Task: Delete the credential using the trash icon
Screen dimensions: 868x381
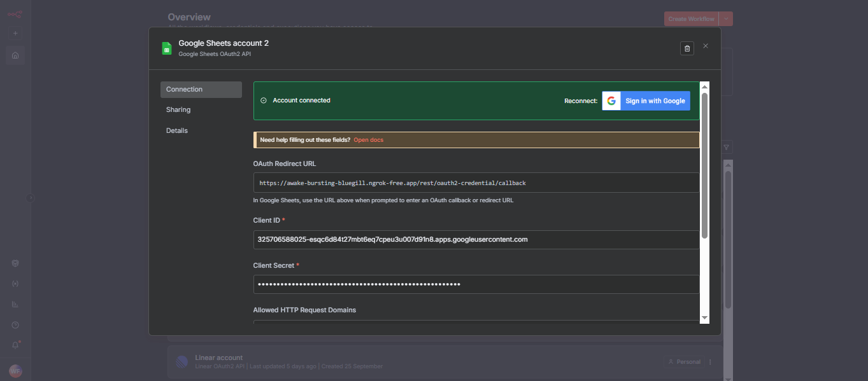Action: 687,48
